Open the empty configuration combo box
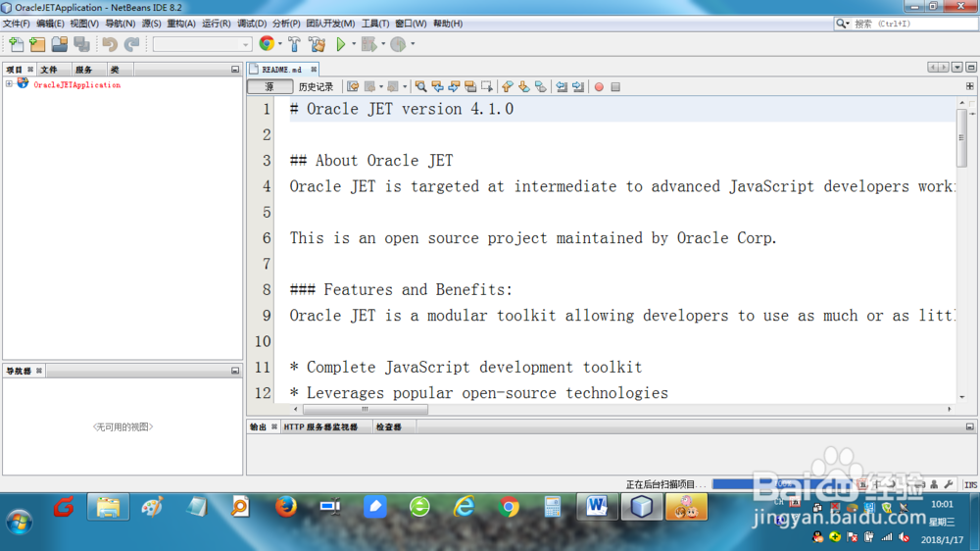 click(x=202, y=44)
